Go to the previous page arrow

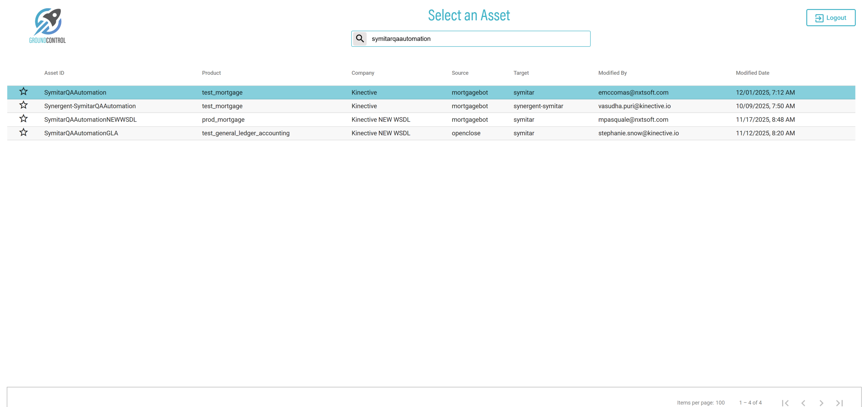point(803,402)
